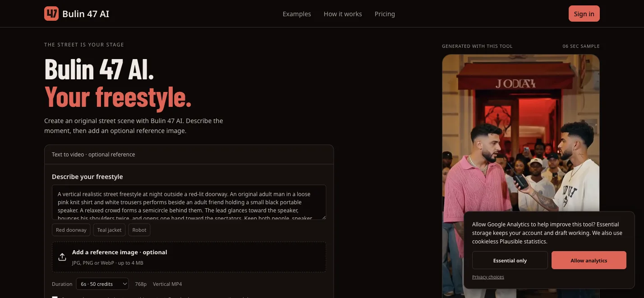Select the Red doorway prompt chip
644x298 pixels.
(71, 230)
